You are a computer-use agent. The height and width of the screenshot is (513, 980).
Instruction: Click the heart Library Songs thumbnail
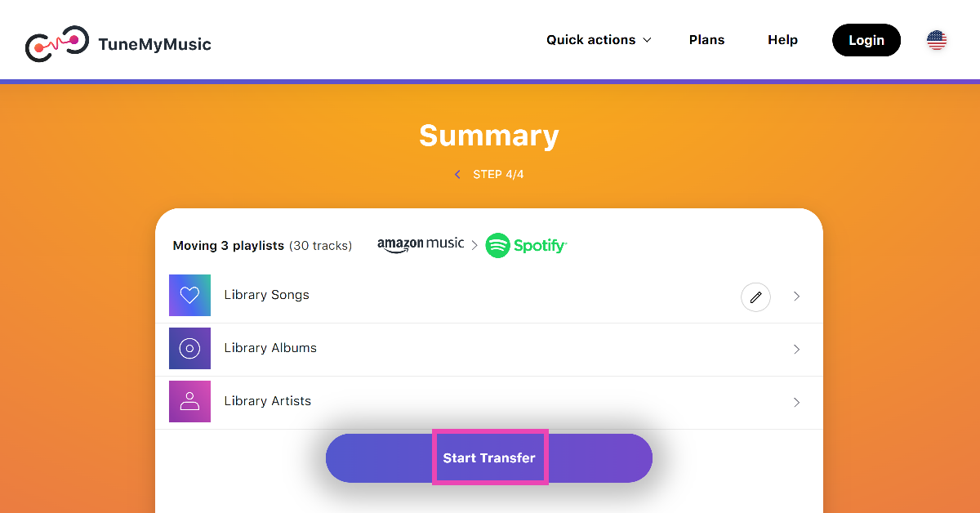click(189, 295)
